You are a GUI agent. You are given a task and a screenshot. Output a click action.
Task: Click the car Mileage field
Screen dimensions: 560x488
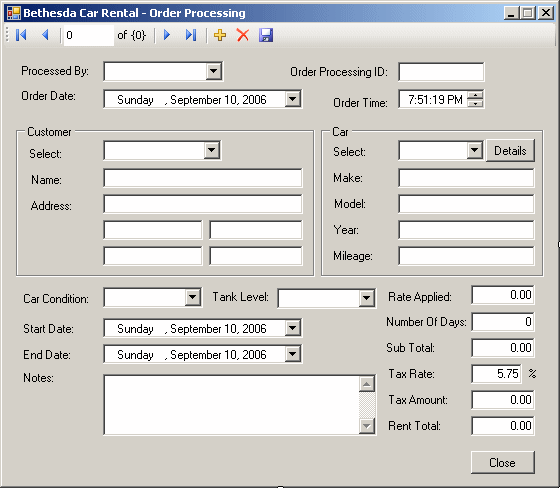pos(466,256)
